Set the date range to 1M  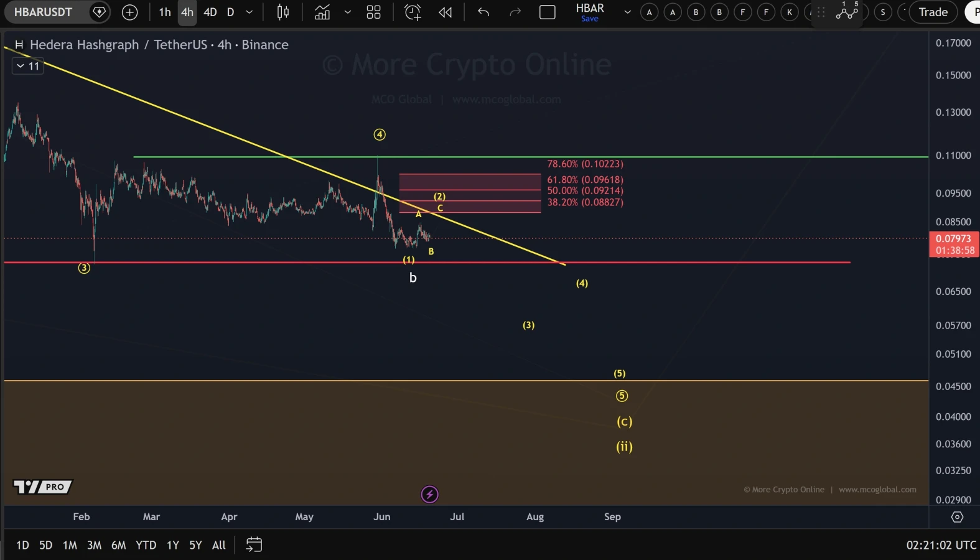click(70, 545)
